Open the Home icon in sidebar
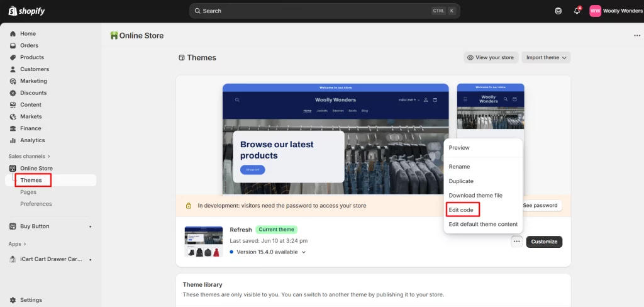644x307 pixels. 13,34
